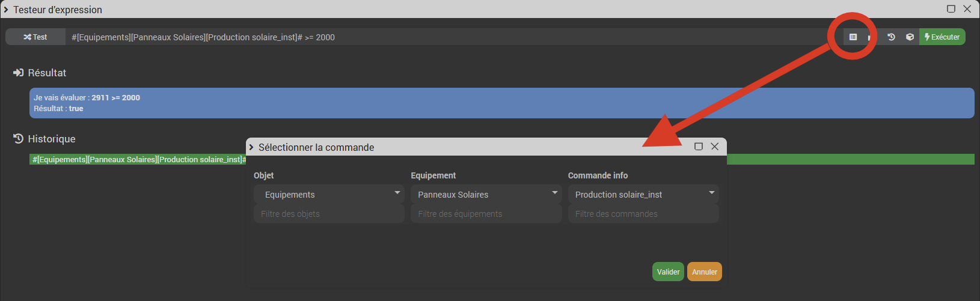
Task: Open the Equipement dropdown showing Panneaux Solaires
Action: point(486,195)
